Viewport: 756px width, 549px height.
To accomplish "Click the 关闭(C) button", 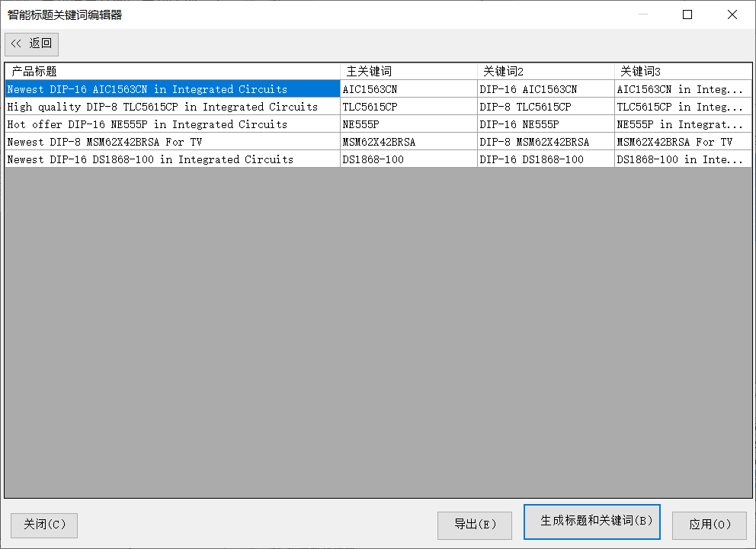I will click(x=44, y=525).
